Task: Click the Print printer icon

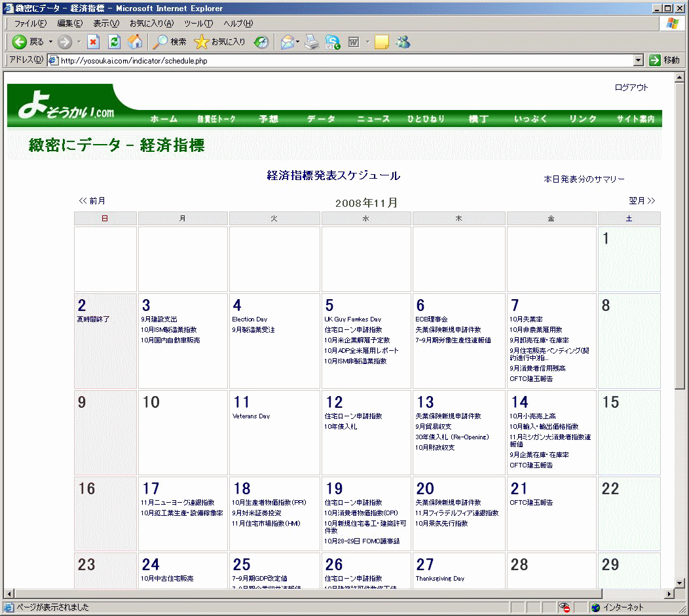Action: pos(312,42)
